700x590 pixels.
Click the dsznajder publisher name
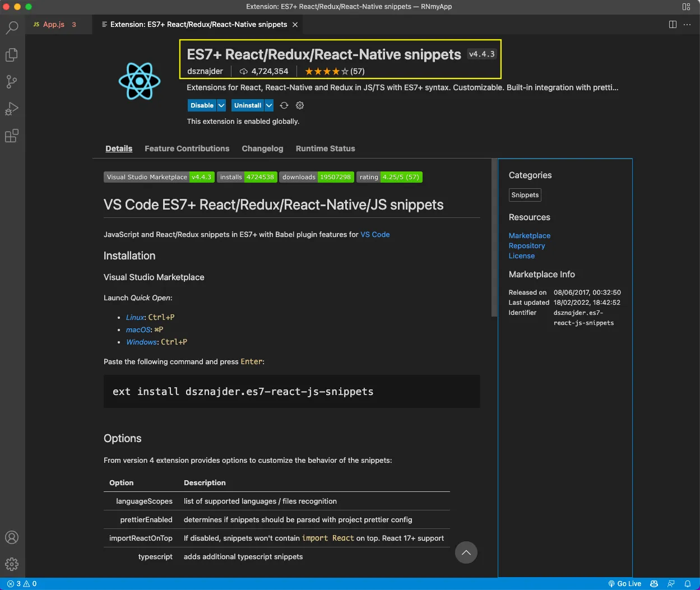(x=205, y=71)
